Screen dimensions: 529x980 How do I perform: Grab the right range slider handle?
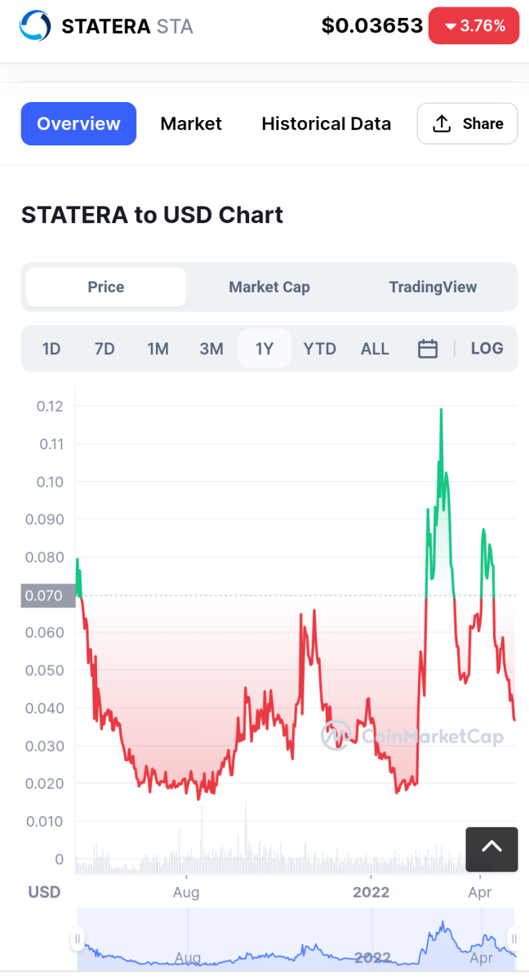[x=513, y=938]
